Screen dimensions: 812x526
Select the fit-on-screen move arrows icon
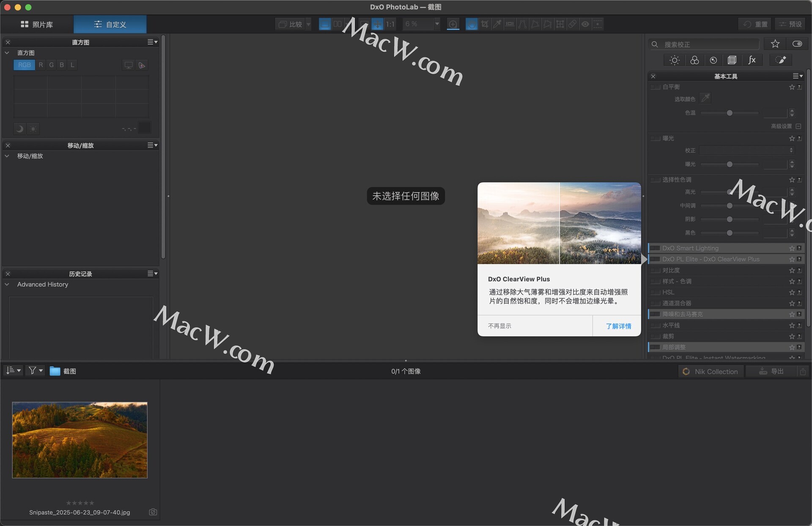pos(378,24)
